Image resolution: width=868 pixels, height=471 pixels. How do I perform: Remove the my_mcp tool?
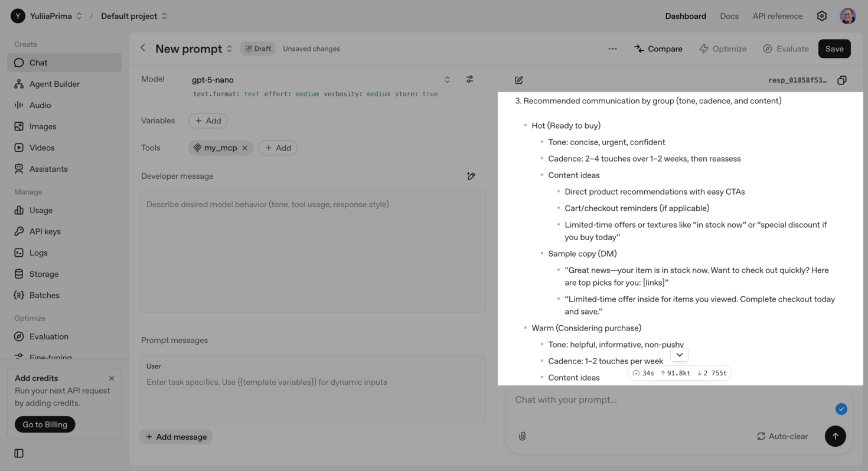tap(244, 148)
